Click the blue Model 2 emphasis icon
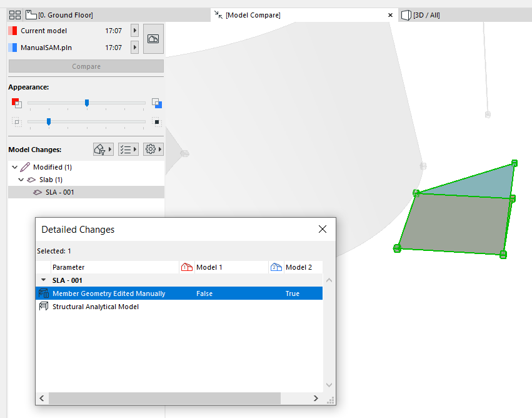Viewport: 532px width, 418px height. 157,103
